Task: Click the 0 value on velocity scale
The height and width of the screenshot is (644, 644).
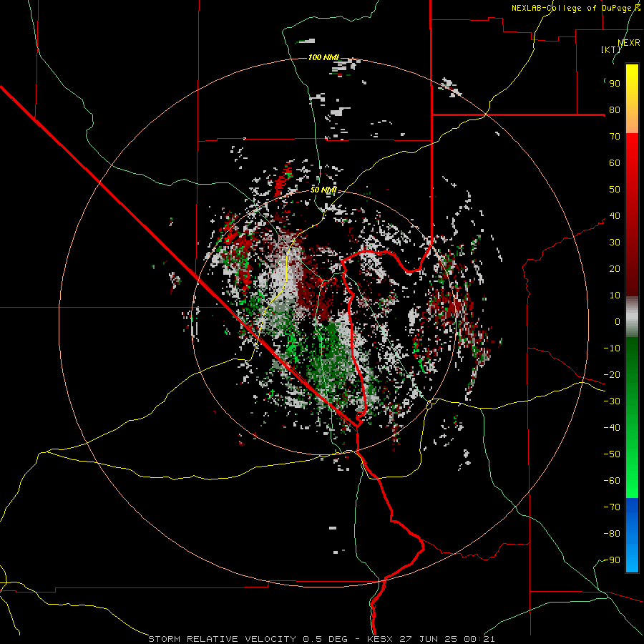Action: click(618, 322)
